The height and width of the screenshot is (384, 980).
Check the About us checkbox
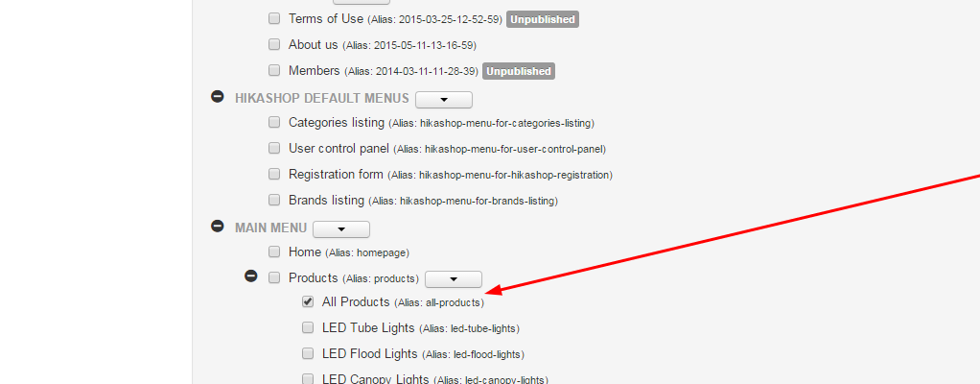(274, 44)
